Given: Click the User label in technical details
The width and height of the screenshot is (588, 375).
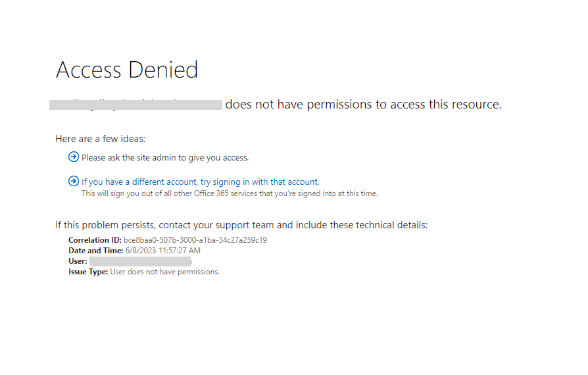Looking at the screenshot, I should (x=78, y=261).
